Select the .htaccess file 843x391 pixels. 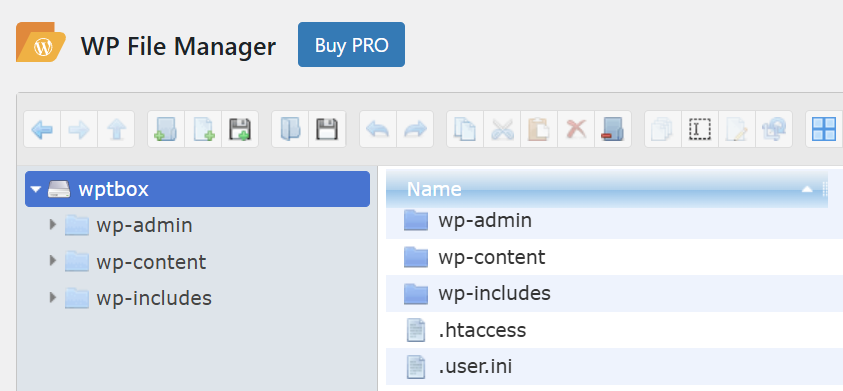tap(615, 330)
